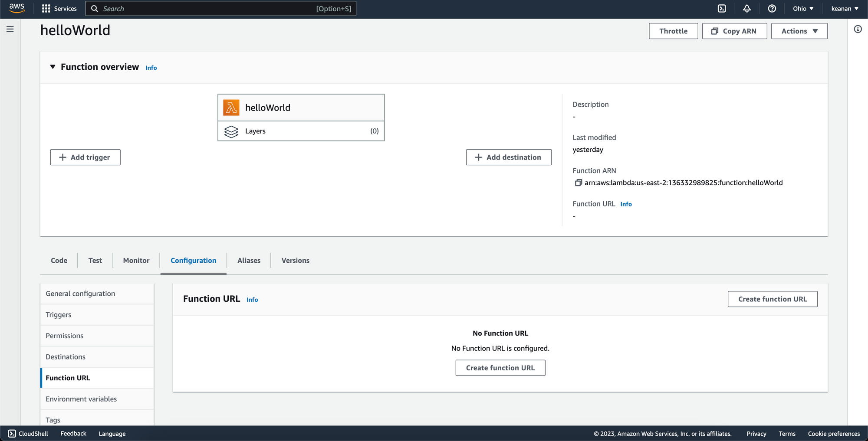Select Tags in the configuration list

click(x=97, y=418)
